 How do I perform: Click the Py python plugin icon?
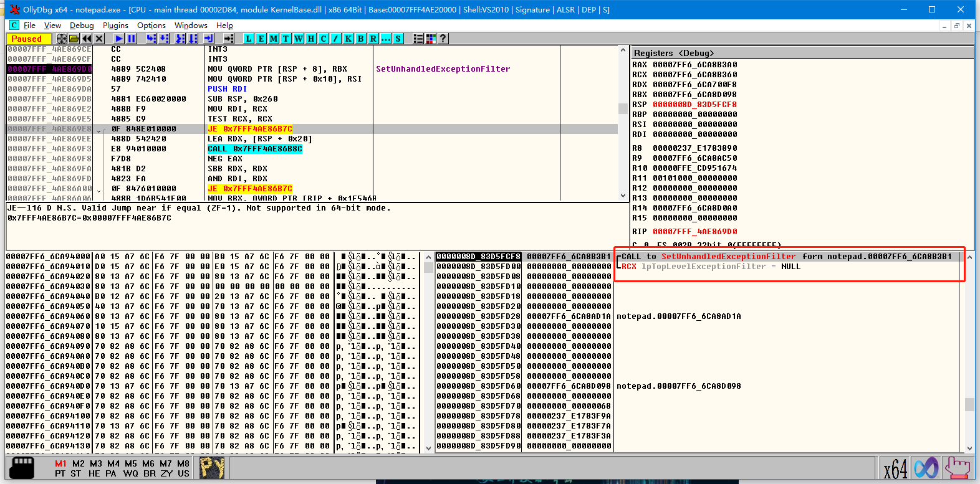click(212, 468)
